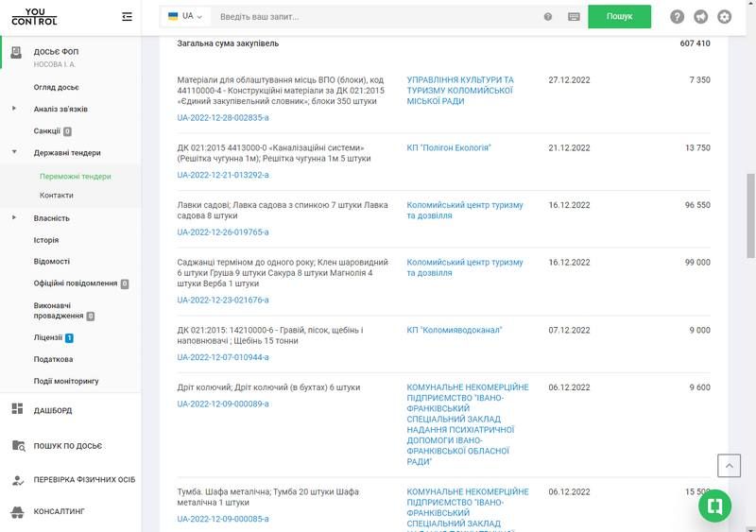The height and width of the screenshot is (532, 756).
Task: Go to ДАШБОРД in the sidebar
Action: (53, 410)
